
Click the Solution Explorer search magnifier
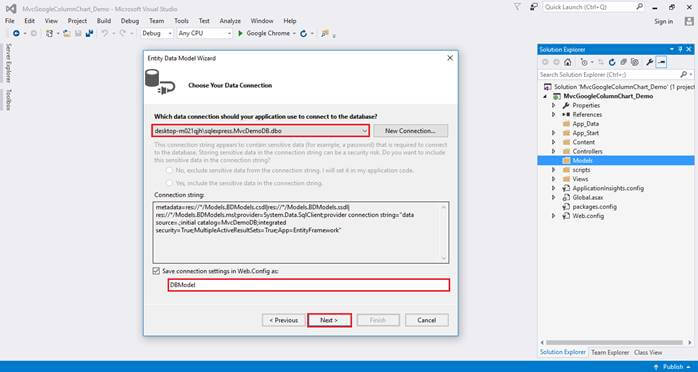[683, 75]
